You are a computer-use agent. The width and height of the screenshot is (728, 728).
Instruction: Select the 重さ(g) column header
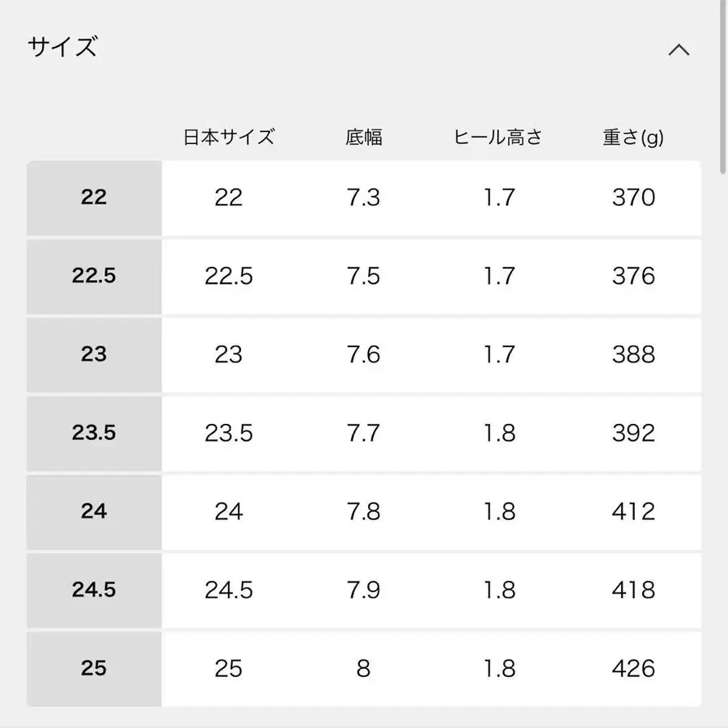tap(632, 137)
